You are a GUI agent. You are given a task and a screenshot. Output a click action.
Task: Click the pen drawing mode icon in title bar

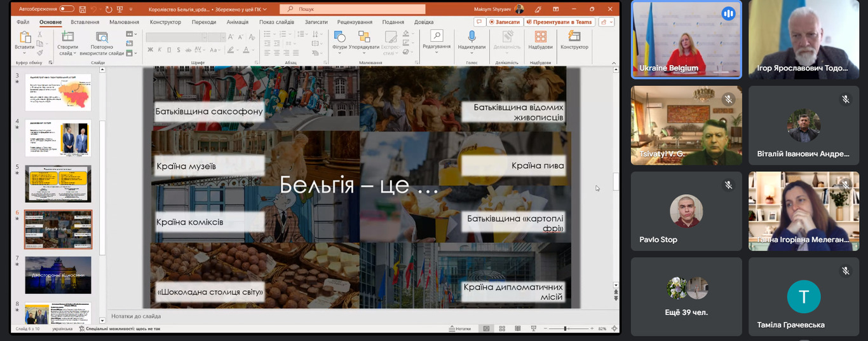tap(538, 9)
